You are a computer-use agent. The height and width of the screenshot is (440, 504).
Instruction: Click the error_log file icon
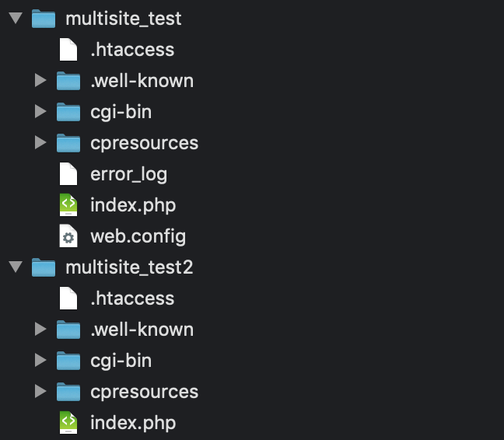tap(69, 174)
